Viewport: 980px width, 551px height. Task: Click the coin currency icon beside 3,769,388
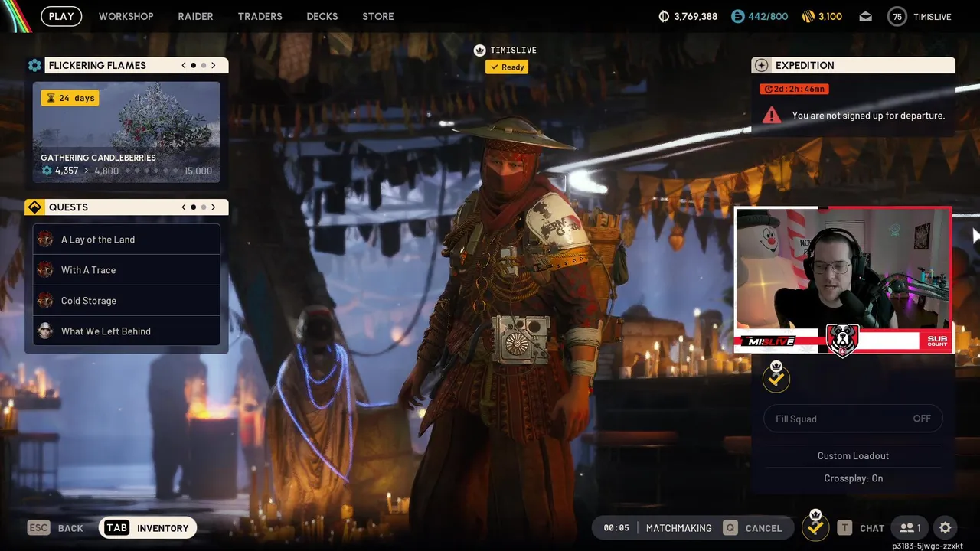click(x=664, y=16)
